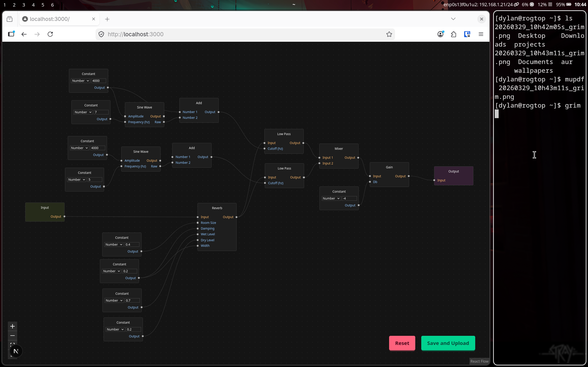This screenshot has height=367, width=588.
Task: Click the React Flow zoom out button
Action: 12,336
